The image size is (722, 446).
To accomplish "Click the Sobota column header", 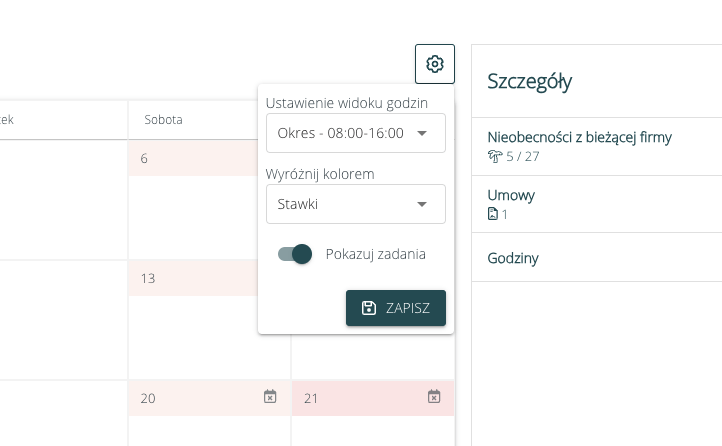I will pyautogui.click(x=163, y=120).
